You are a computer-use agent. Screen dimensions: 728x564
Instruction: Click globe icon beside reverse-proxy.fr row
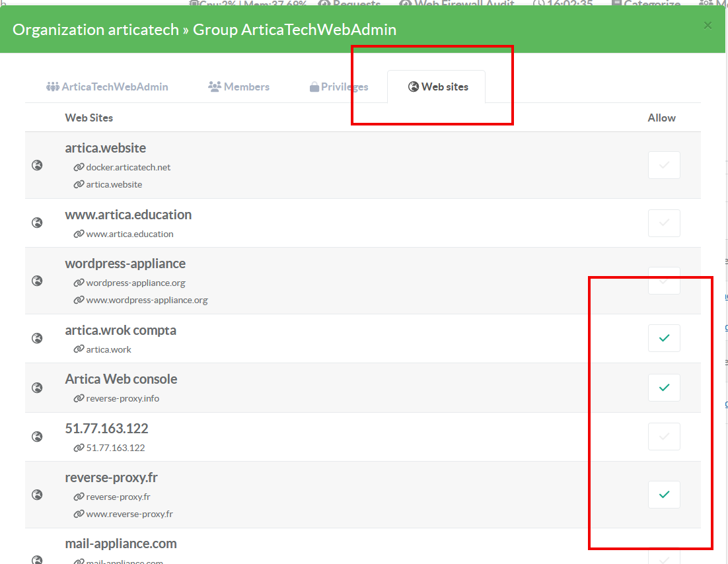coord(38,495)
